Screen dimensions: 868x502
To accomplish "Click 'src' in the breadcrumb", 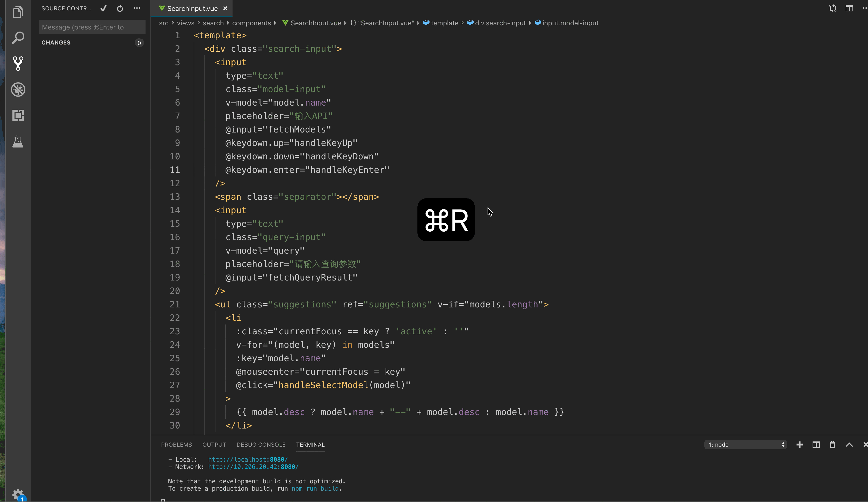I will click(x=164, y=23).
